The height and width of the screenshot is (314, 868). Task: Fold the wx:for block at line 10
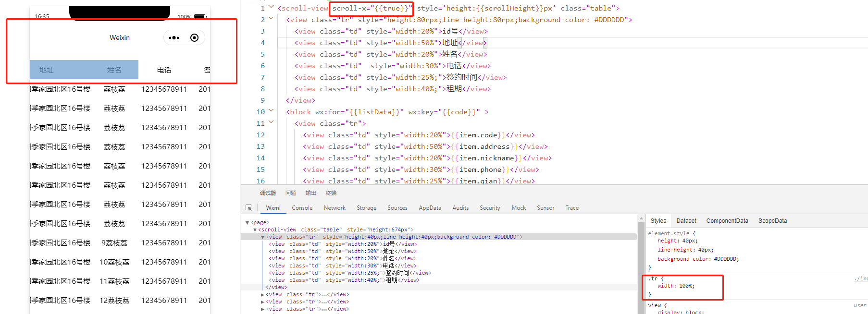[271, 110]
